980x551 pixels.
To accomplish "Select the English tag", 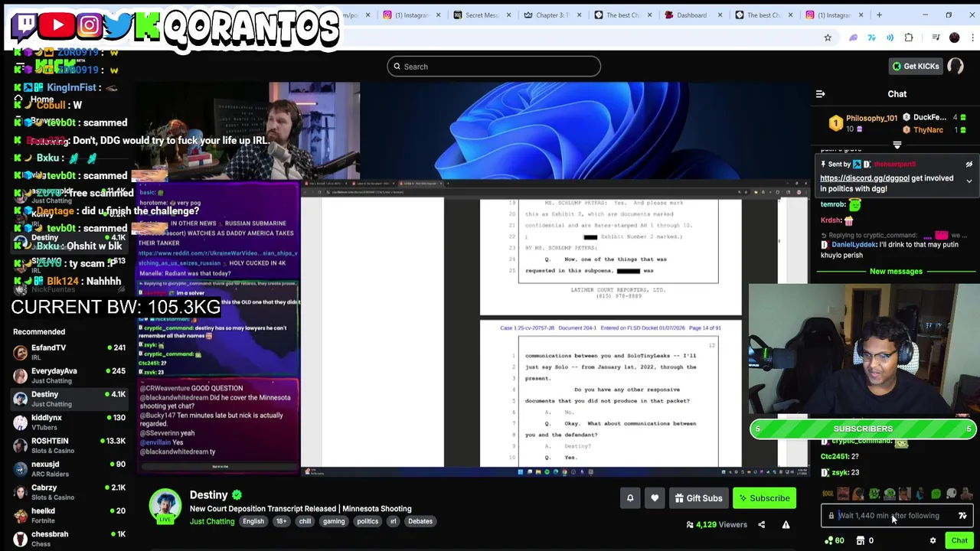I will [x=253, y=521].
